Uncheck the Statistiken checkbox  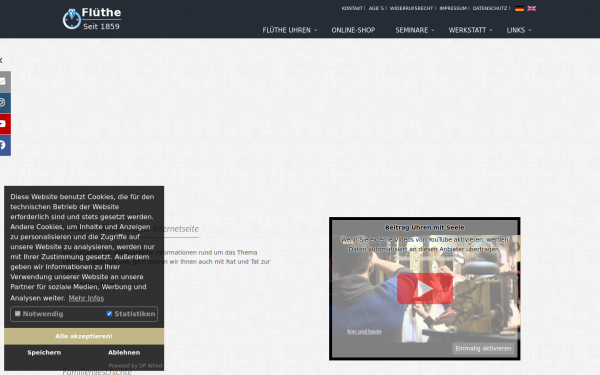pos(109,314)
